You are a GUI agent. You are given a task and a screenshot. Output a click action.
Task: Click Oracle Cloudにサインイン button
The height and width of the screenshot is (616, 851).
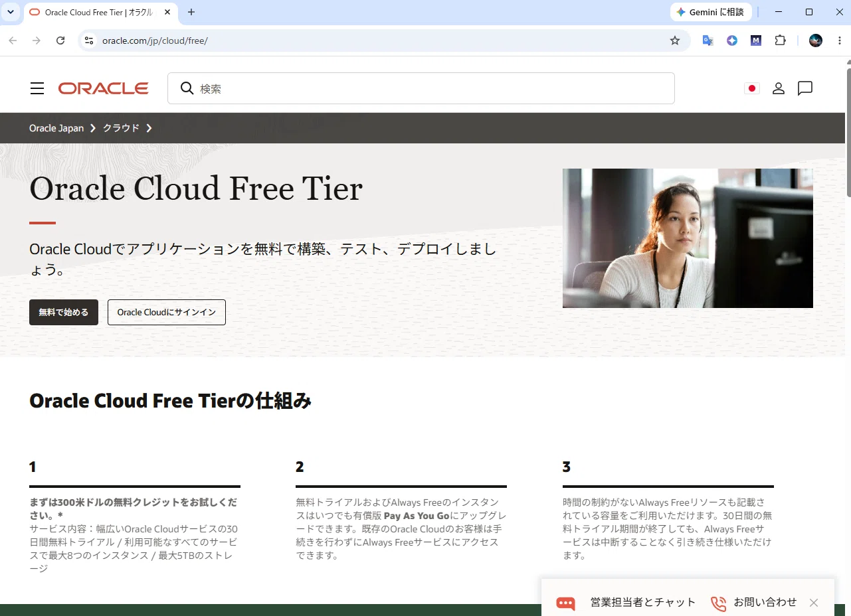pos(167,312)
